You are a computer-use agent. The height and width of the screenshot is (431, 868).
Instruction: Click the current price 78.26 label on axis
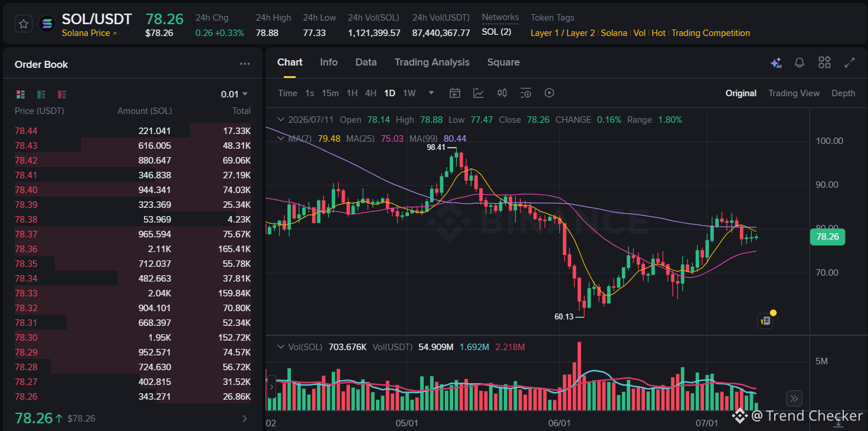coord(827,237)
